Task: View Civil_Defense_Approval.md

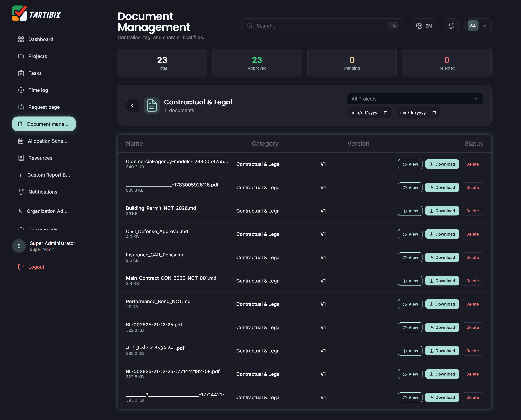Action: click(x=410, y=234)
